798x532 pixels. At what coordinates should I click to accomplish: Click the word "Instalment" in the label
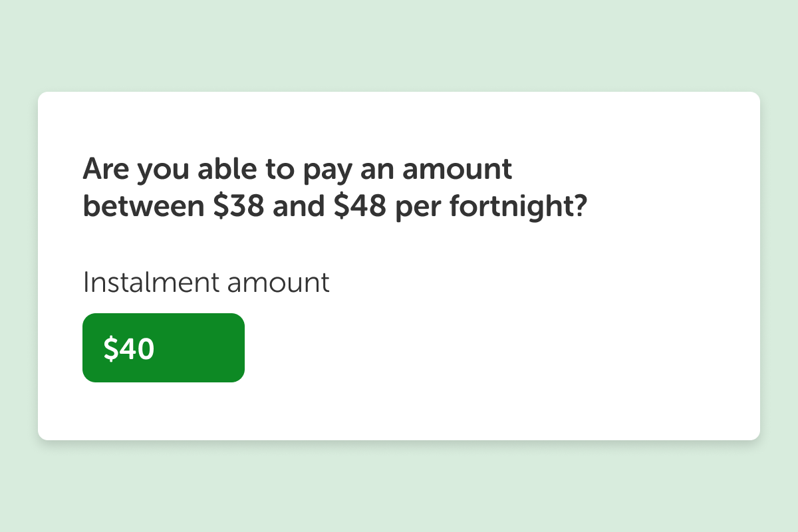150,283
